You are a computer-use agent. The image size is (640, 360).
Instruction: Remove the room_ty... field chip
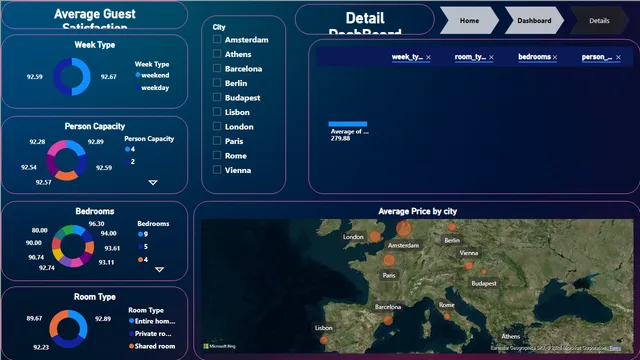coord(491,58)
